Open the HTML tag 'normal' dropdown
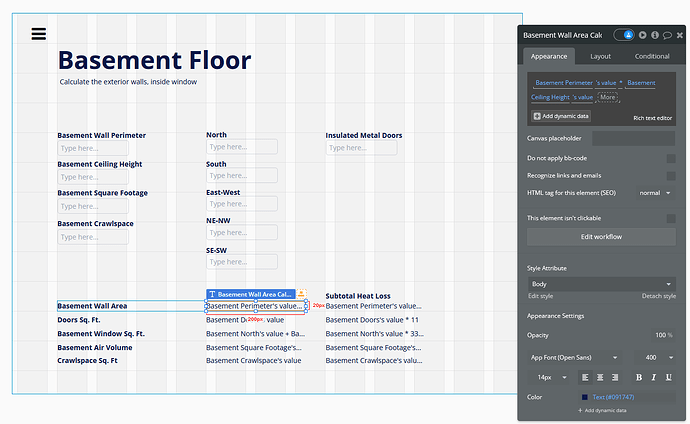The width and height of the screenshot is (690, 424). [655, 193]
